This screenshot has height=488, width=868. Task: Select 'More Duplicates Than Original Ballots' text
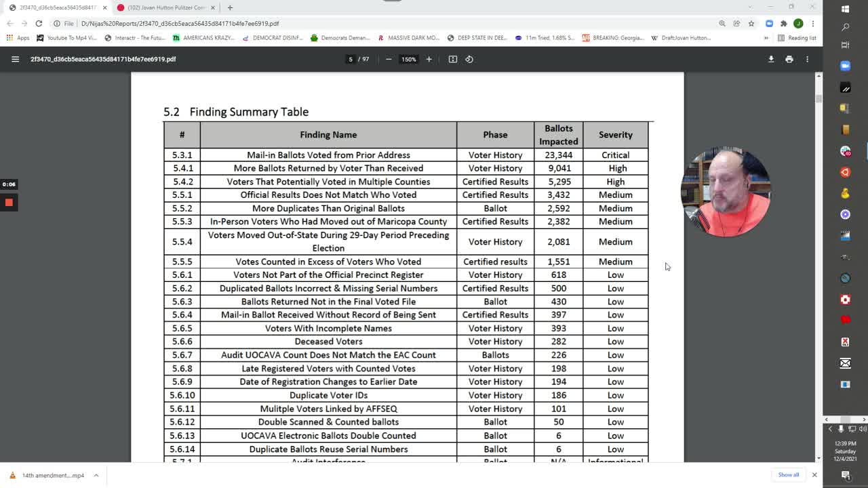[328, 208]
